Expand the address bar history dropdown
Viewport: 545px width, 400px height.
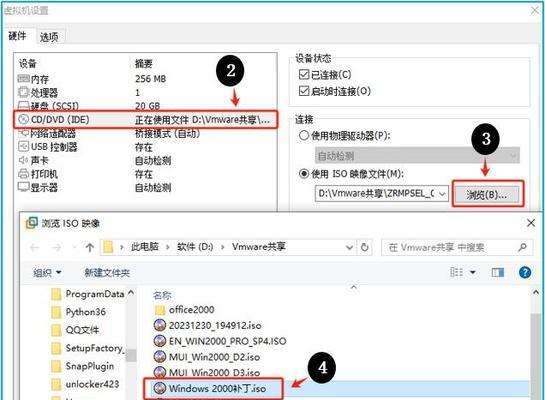[349, 247]
